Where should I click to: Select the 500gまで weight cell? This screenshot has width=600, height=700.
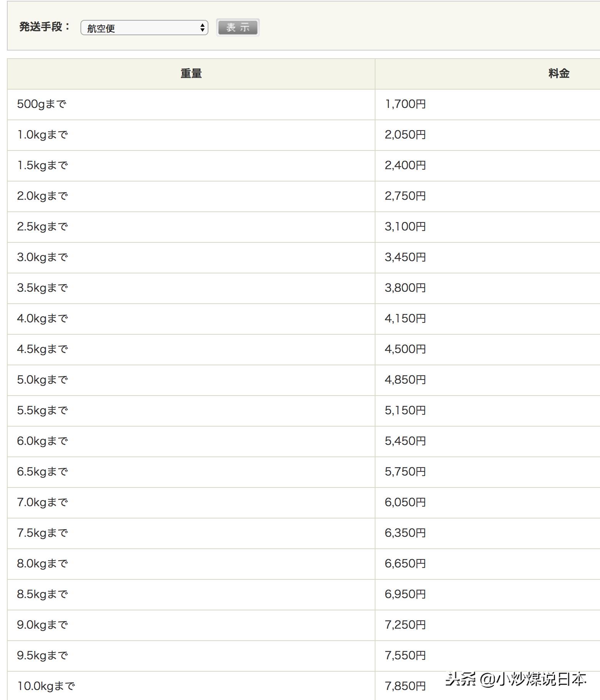pyautogui.click(x=42, y=104)
